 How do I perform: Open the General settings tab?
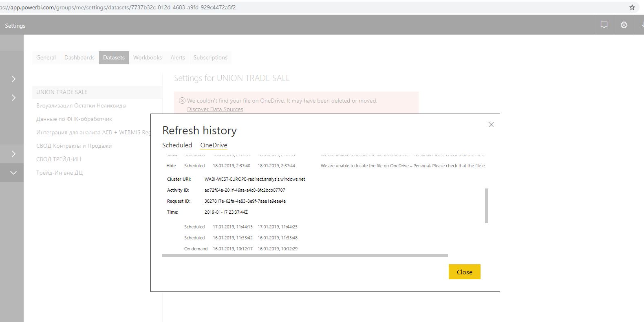coord(46,57)
